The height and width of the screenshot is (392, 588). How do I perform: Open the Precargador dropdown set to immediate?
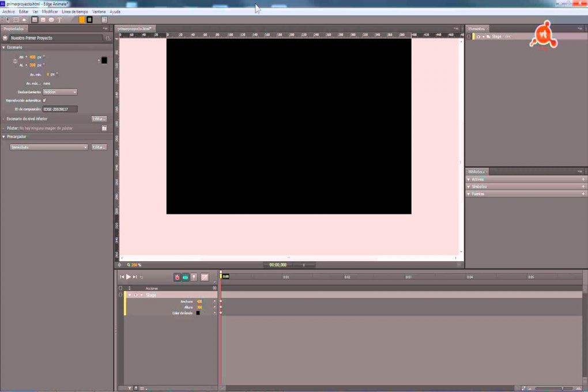[x=48, y=146]
